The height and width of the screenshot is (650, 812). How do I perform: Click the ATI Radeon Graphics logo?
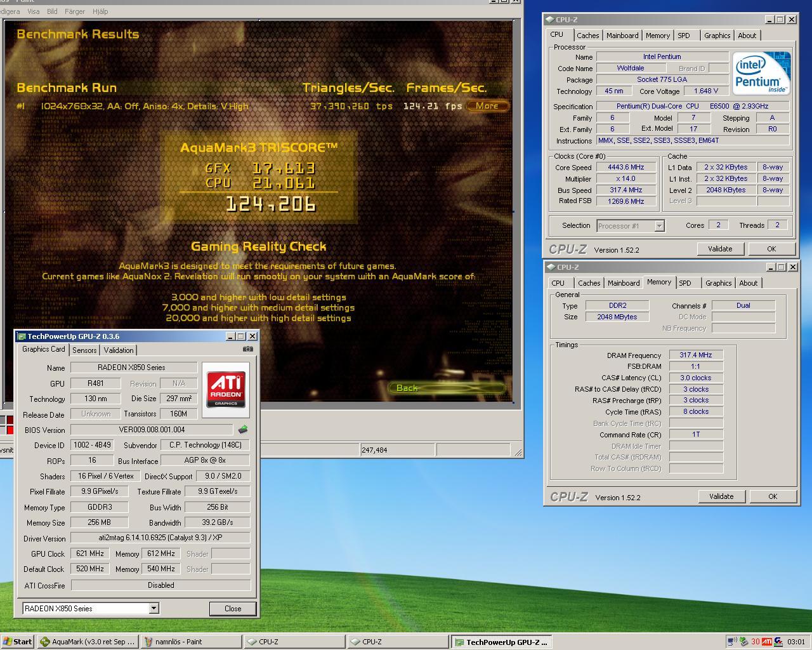[226, 390]
